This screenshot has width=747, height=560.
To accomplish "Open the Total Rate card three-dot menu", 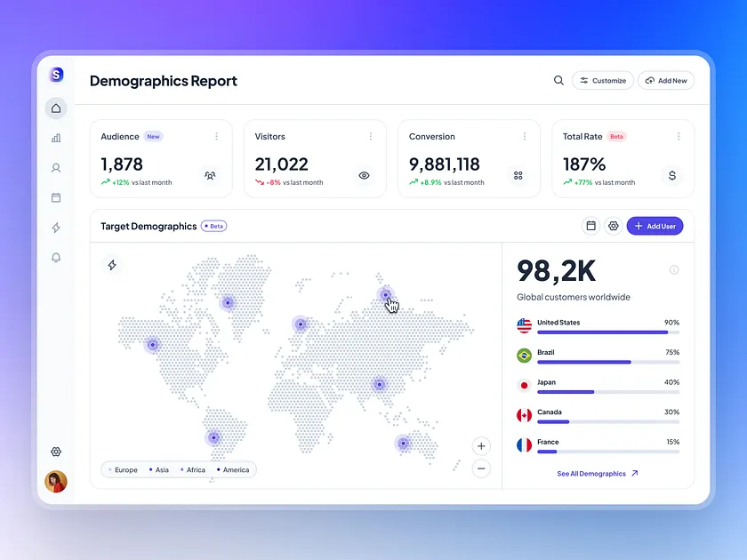I will click(679, 136).
